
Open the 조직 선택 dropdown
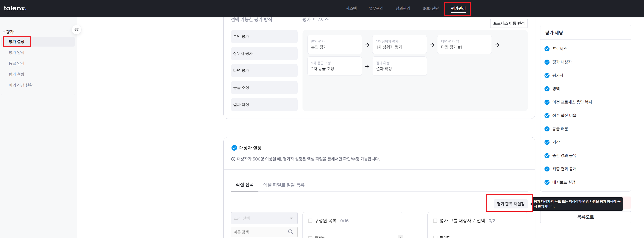264,218
